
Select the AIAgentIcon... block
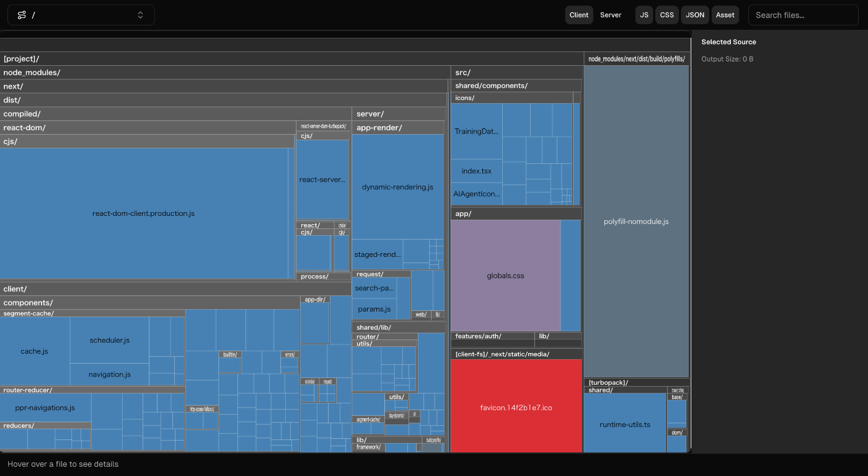(x=476, y=194)
